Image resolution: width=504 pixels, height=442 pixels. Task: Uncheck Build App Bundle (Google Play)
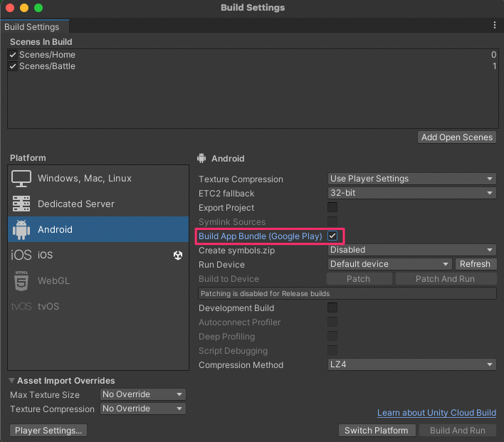pos(332,236)
